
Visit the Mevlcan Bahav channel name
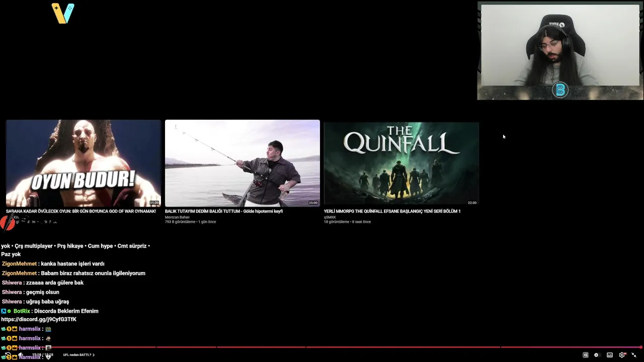[177, 217]
